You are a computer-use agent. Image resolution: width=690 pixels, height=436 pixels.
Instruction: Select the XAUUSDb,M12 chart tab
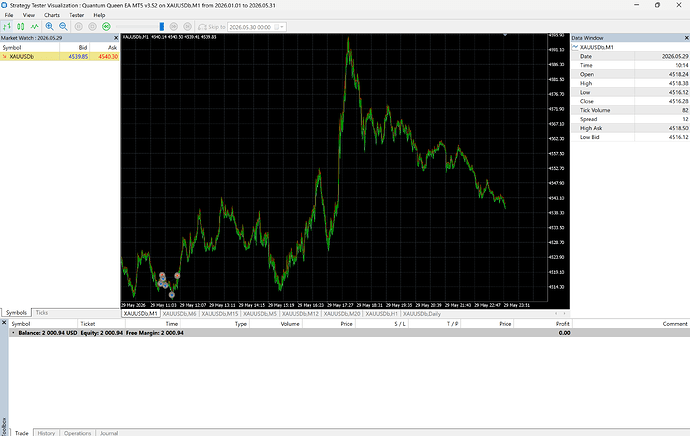300,314
